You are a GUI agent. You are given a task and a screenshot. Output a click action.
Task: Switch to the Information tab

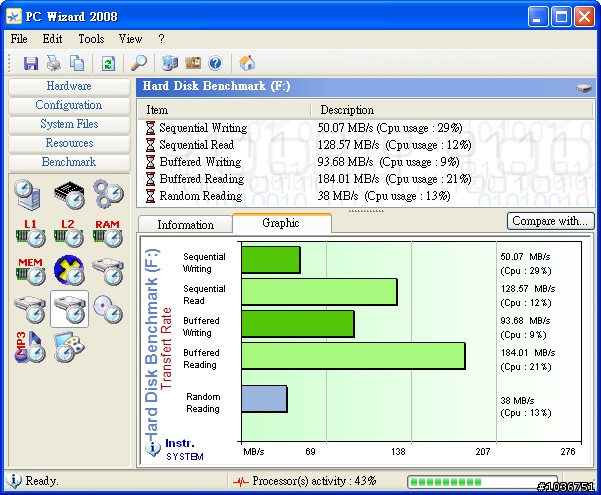[x=186, y=225]
